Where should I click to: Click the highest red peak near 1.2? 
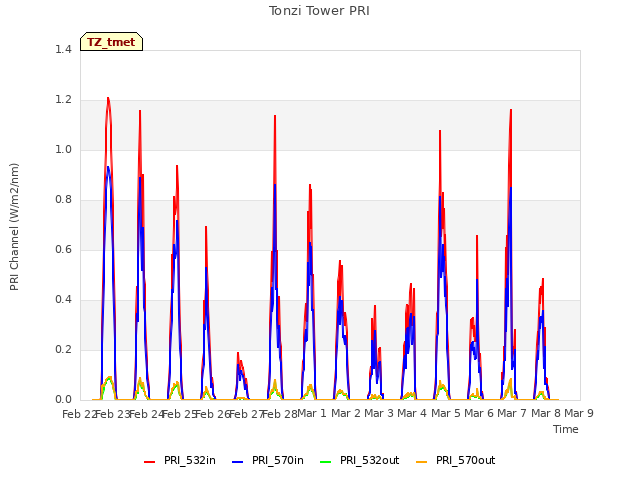(108, 98)
